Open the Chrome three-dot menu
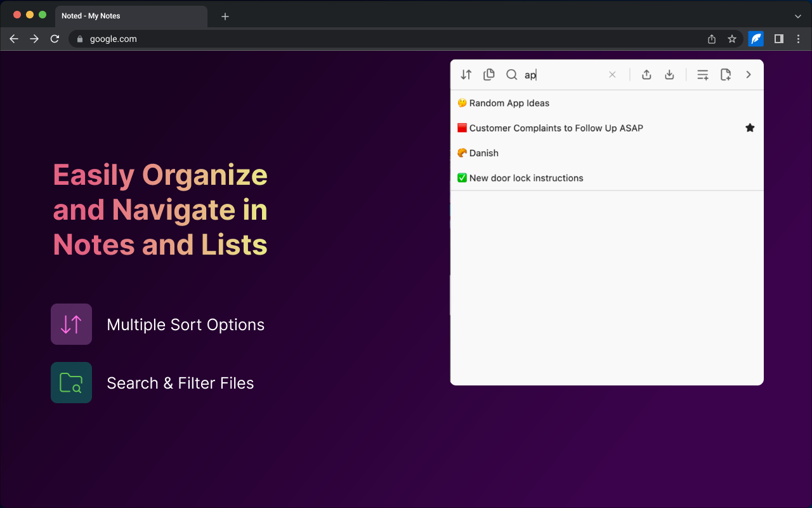 click(798, 39)
